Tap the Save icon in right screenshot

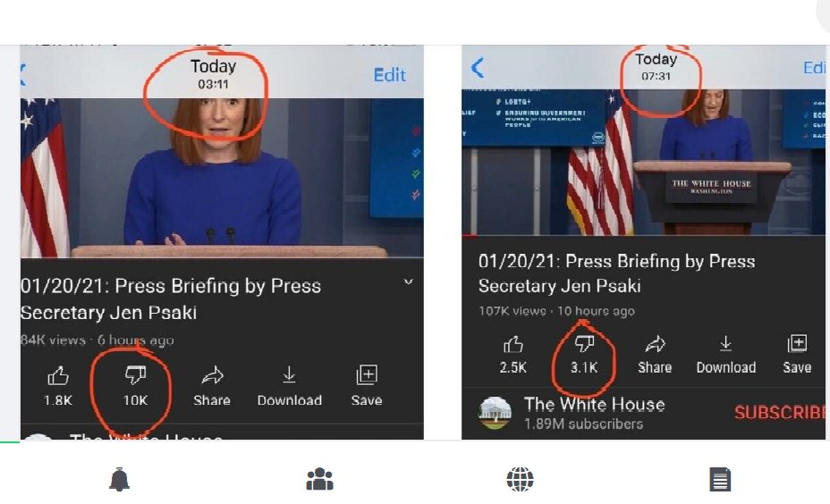[x=797, y=344]
